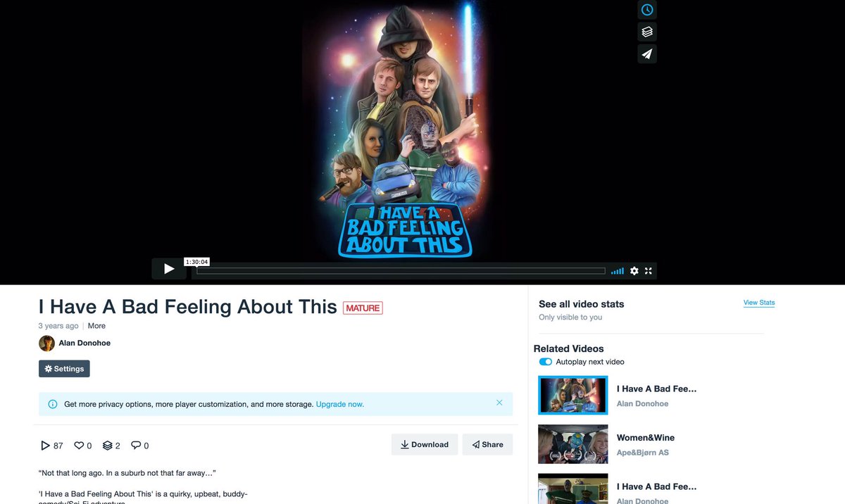Open first related video thumbnail
The height and width of the screenshot is (504, 845).
[573, 395]
